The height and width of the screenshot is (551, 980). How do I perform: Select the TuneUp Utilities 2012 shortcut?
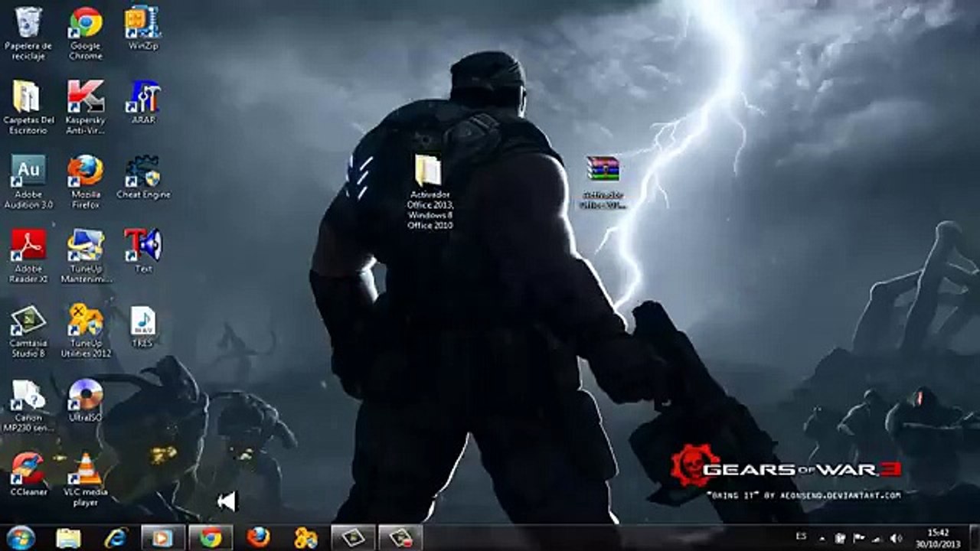pyautogui.click(x=86, y=331)
